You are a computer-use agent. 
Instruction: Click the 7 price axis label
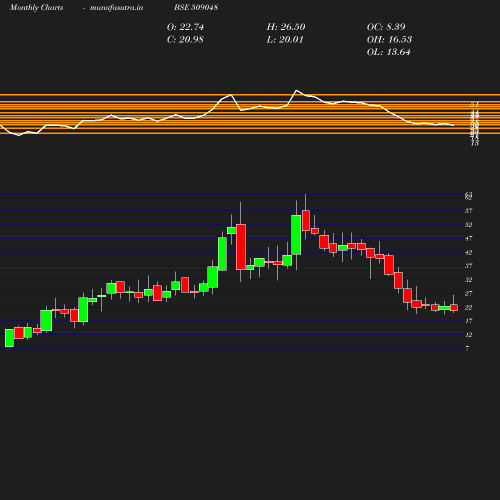click(467, 348)
